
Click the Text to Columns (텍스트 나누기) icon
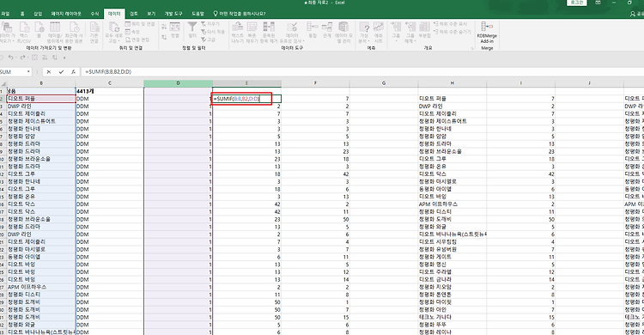pos(237,27)
